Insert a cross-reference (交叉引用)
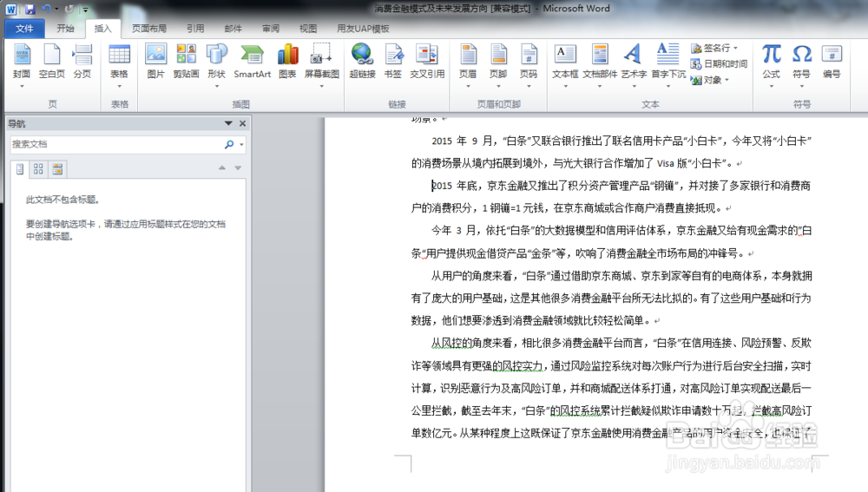The image size is (868, 492). coord(427,62)
